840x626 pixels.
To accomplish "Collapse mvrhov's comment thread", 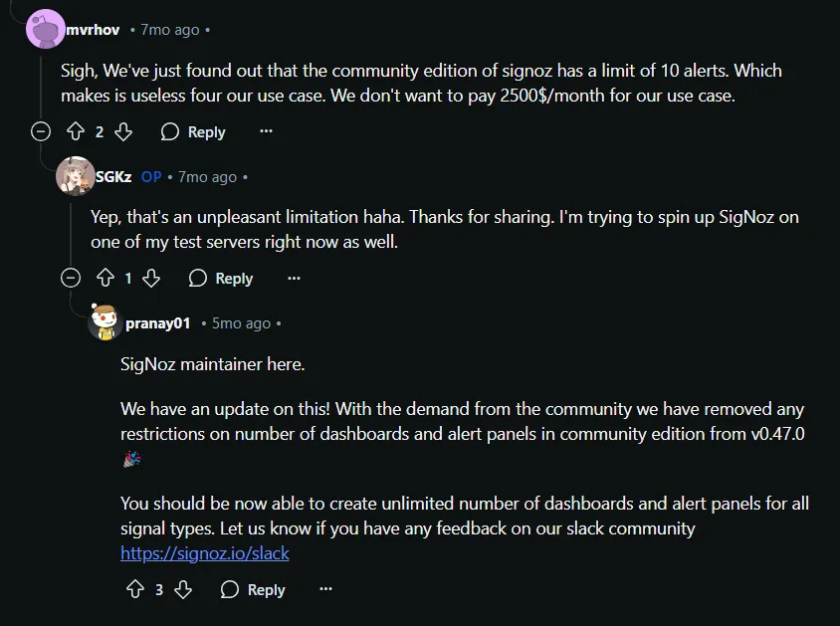I will [x=41, y=131].
